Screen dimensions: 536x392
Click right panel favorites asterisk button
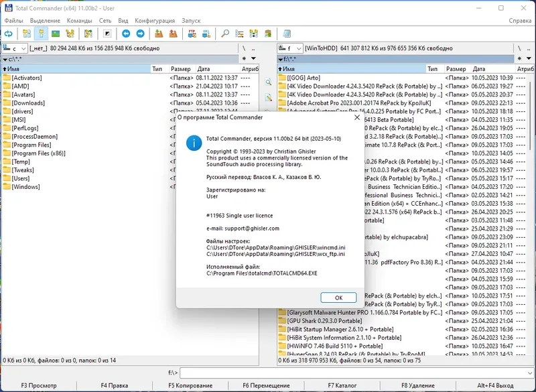[x=519, y=59]
